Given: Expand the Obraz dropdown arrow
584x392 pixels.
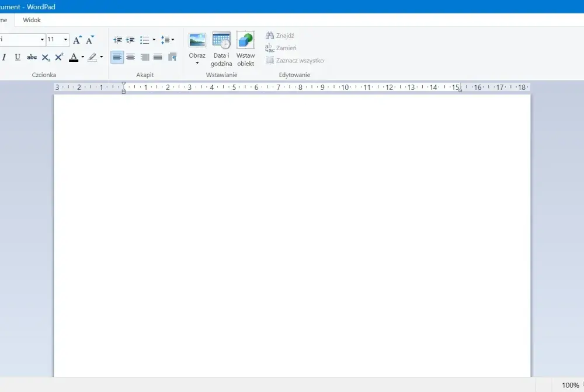Looking at the screenshot, I should click(x=197, y=63).
